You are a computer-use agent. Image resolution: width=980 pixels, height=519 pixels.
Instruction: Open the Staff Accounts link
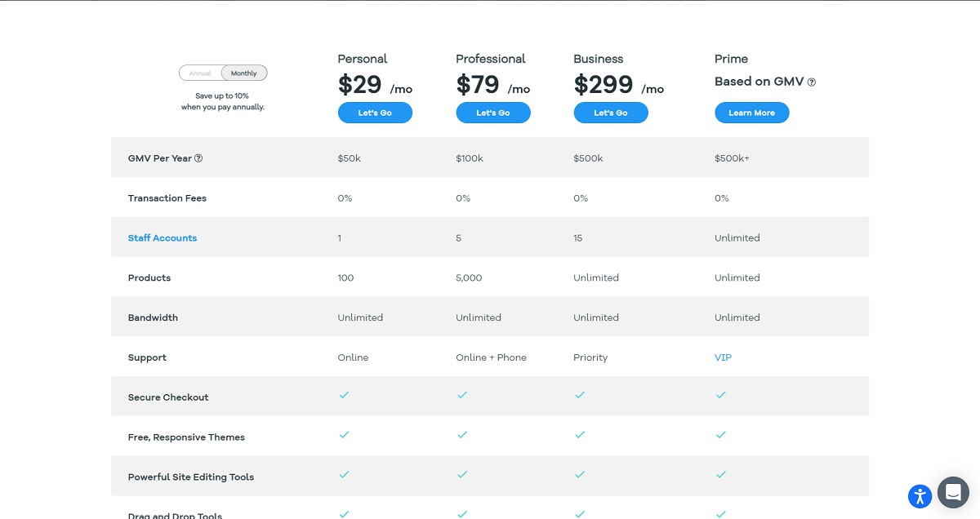tap(163, 238)
